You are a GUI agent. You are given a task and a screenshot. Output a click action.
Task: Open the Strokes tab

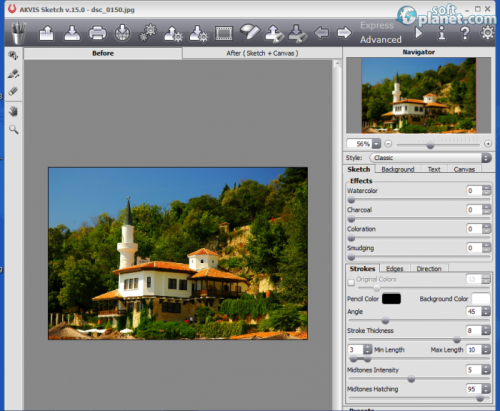(362, 268)
